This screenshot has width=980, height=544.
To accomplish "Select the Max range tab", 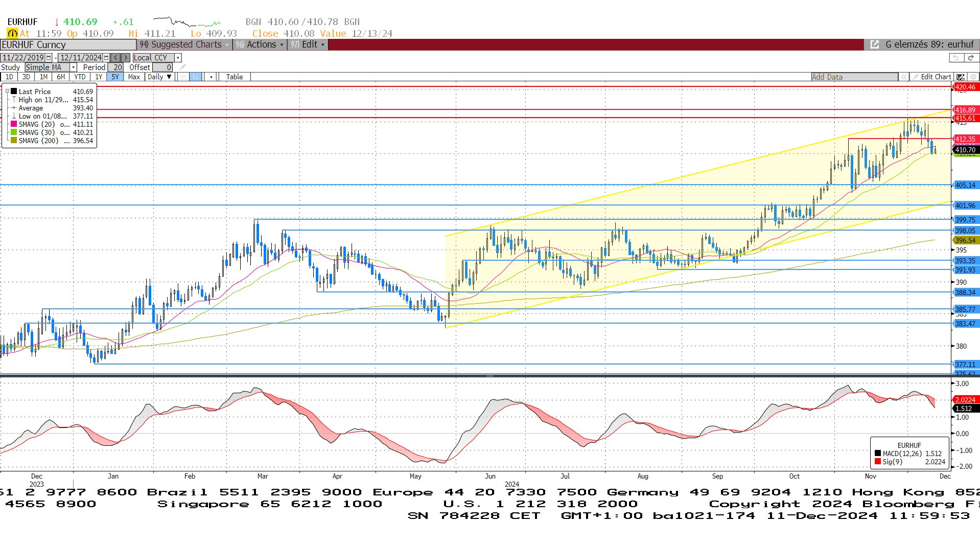I will [x=134, y=77].
